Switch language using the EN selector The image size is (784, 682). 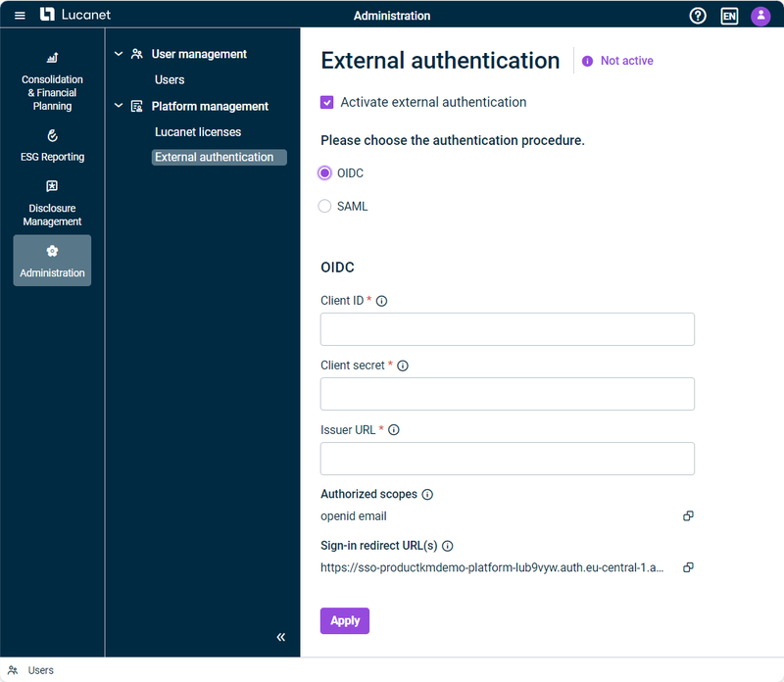point(729,15)
